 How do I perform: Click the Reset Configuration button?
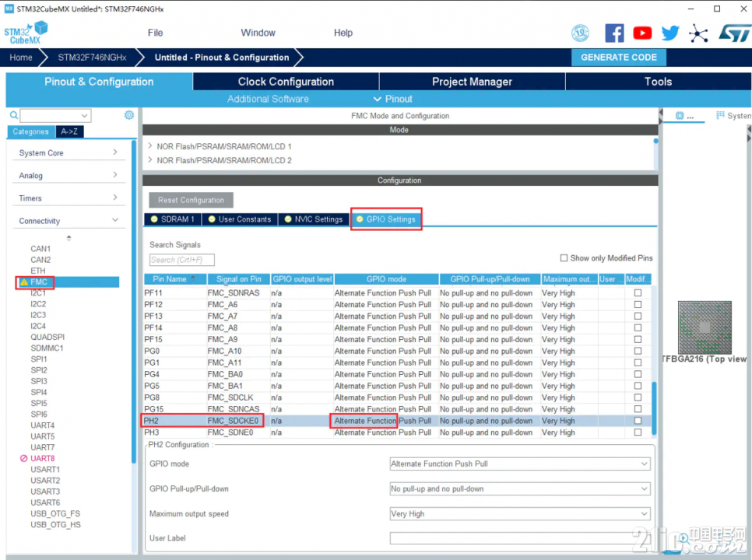(x=191, y=200)
